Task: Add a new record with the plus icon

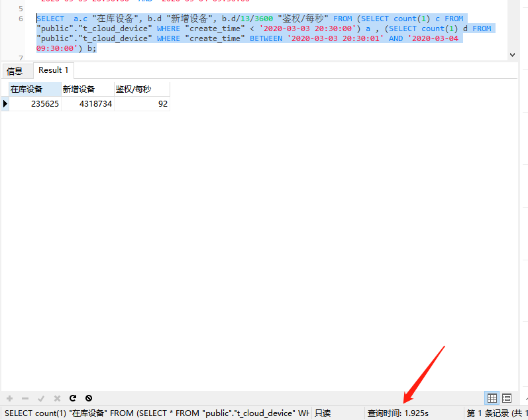Action: (9, 398)
